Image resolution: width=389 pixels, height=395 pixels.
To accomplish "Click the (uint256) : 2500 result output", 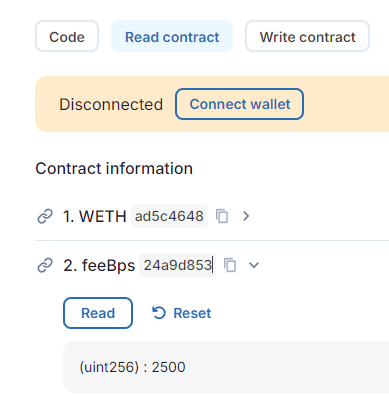I will pyautogui.click(x=132, y=367).
